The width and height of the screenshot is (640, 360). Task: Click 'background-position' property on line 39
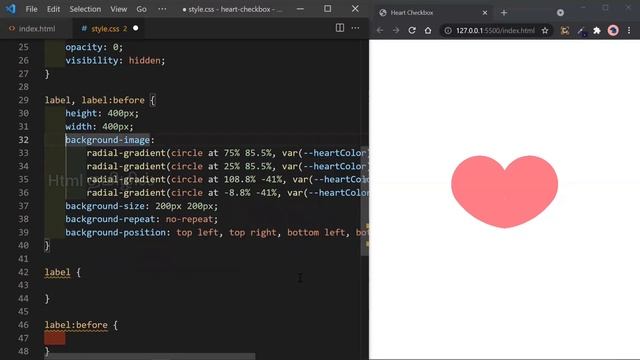(116, 232)
